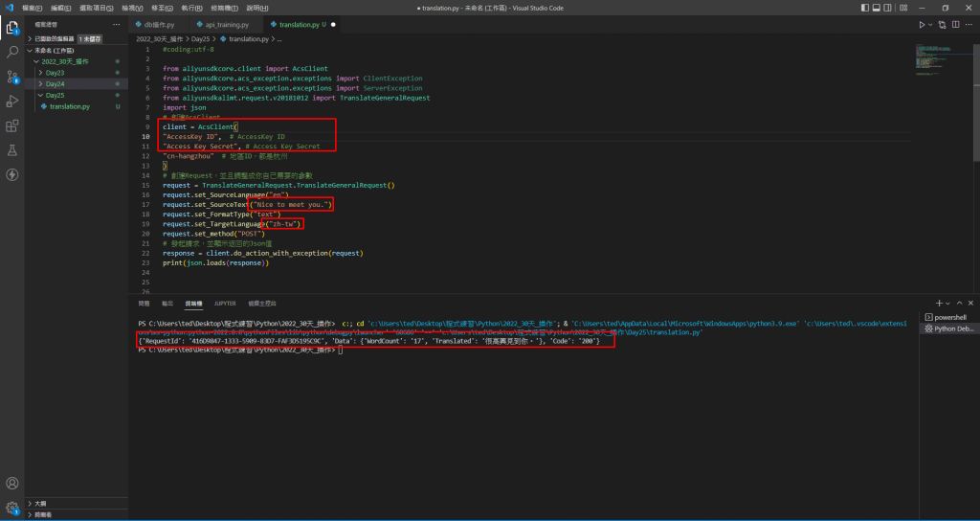Click the 1 未儲存 badge

point(89,38)
